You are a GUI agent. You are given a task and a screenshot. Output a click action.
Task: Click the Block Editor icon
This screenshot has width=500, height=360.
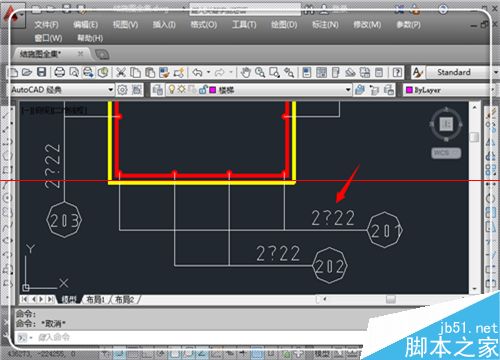point(179,72)
